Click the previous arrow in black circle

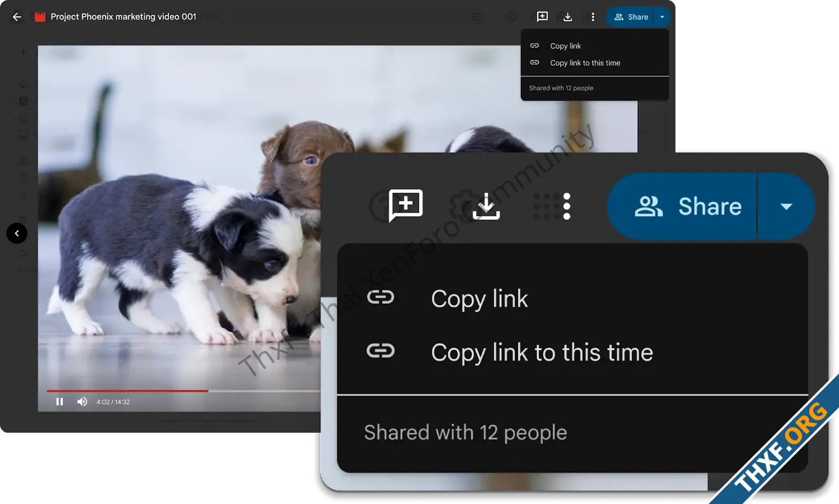coord(17,233)
